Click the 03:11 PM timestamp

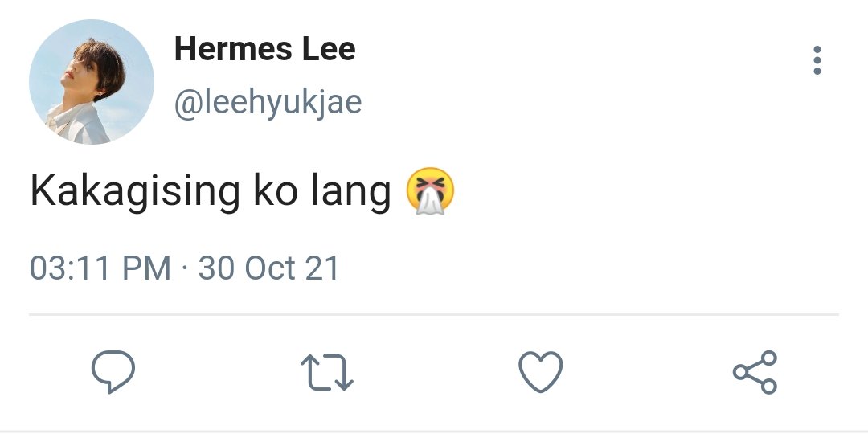click(x=100, y=268)
